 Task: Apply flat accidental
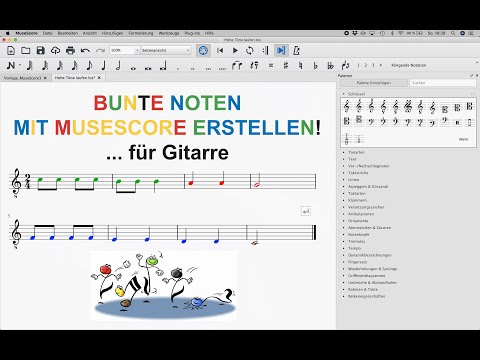(x=315, y=65)
